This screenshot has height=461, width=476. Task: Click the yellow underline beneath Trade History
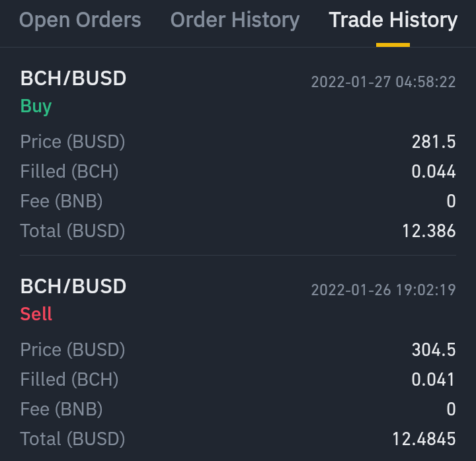[393, 45]
